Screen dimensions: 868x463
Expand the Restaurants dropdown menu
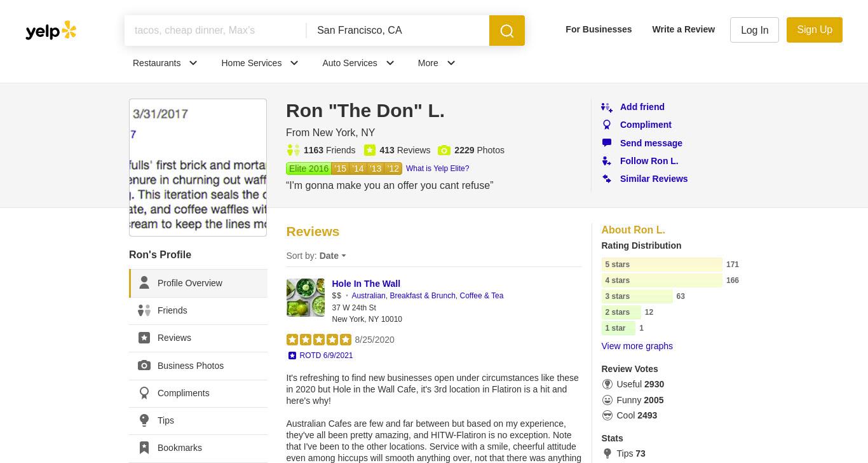[x=165, y=63]
